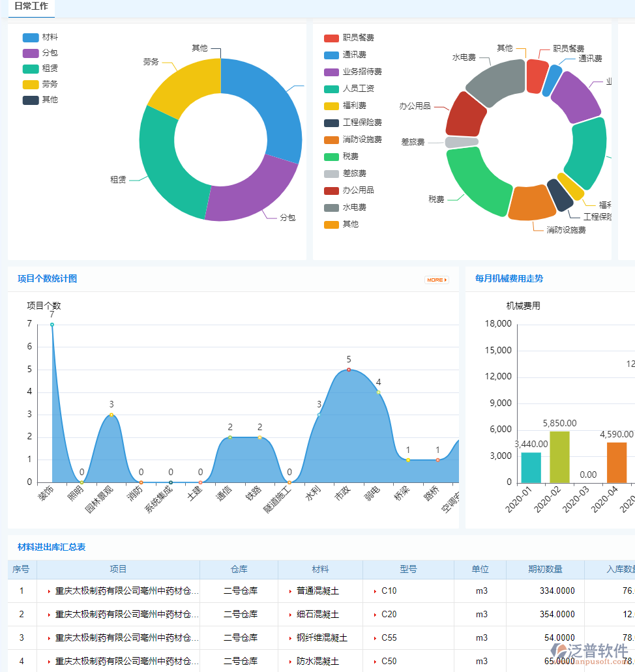Open the 每月机械费用走势 panel title
The width and height of the screenshot is (635, 672).
[x=509, y=278]
